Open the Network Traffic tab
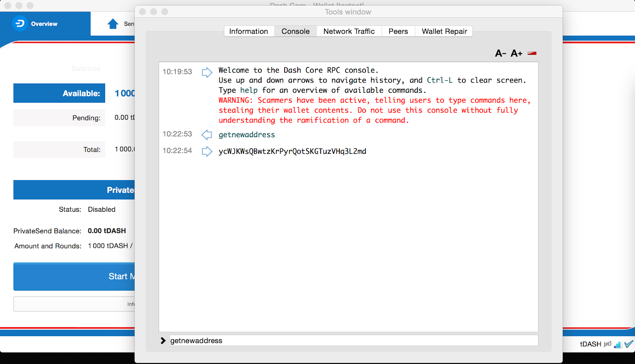Screen dimensions: 635x364 point(349,31)
